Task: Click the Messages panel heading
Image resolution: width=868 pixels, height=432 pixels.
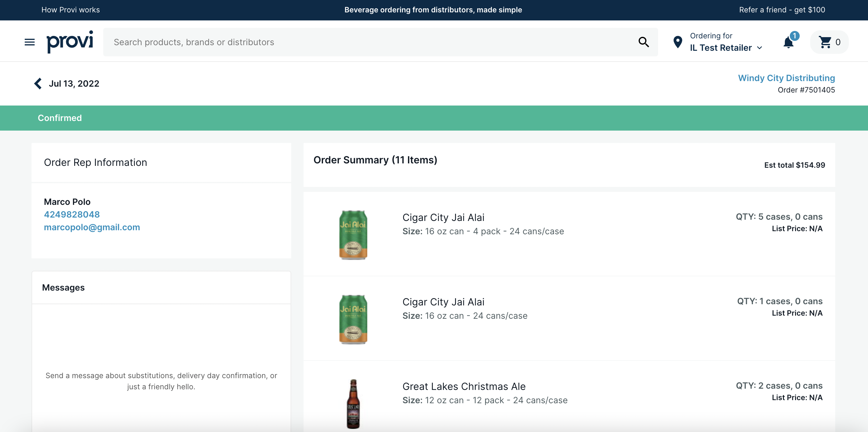Action: click(x=63, y=288)
